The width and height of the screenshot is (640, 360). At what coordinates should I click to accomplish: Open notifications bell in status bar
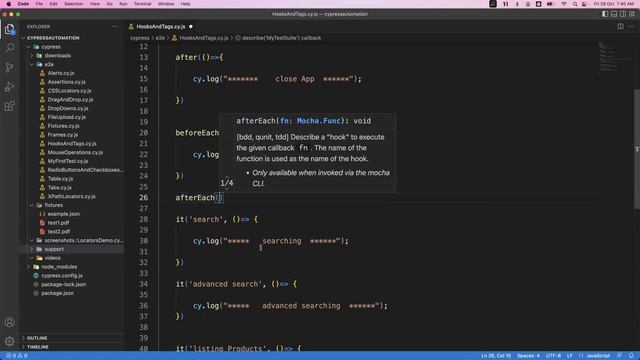631,356
